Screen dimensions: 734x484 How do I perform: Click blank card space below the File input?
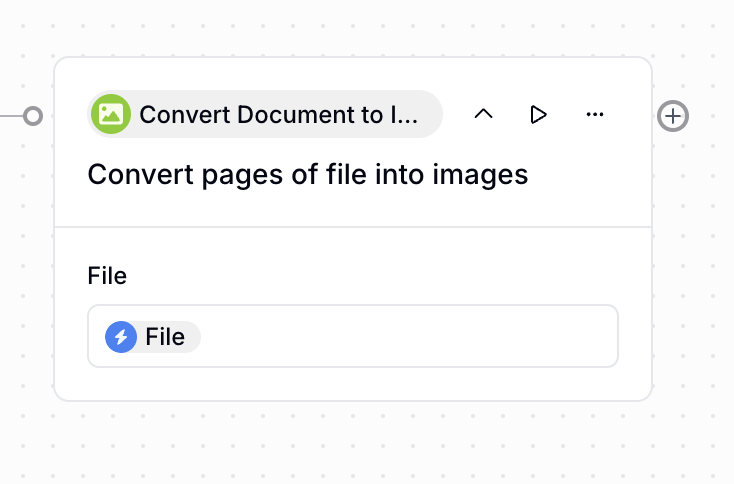pyautogui.click(x=352, y=384)
